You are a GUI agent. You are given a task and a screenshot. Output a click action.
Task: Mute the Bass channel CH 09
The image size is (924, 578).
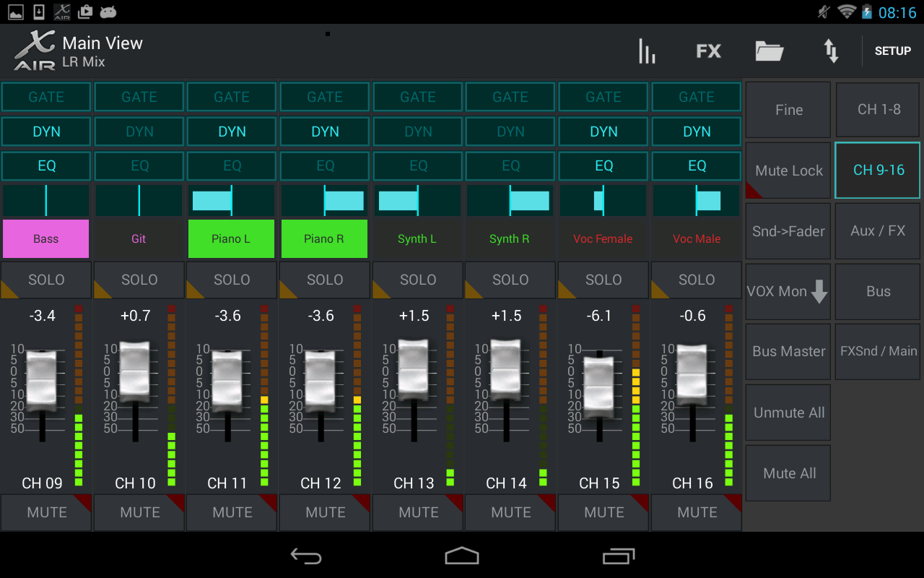46,512
